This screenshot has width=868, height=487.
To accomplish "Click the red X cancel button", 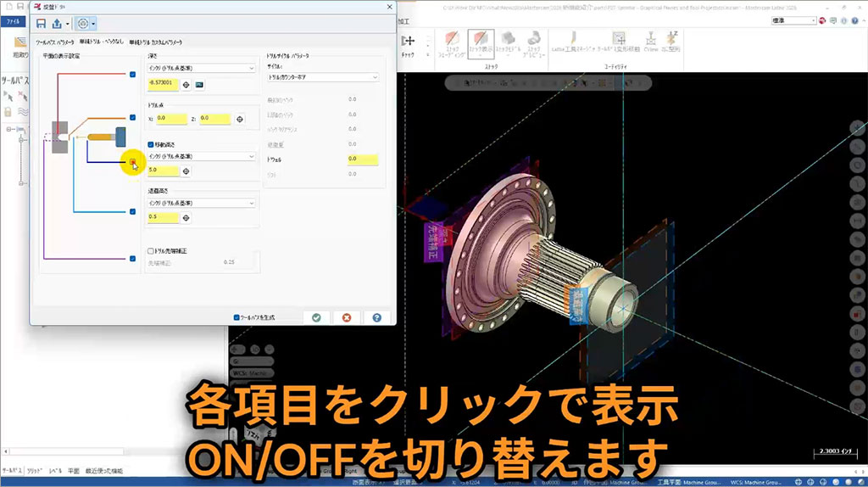I will [346, 317].
